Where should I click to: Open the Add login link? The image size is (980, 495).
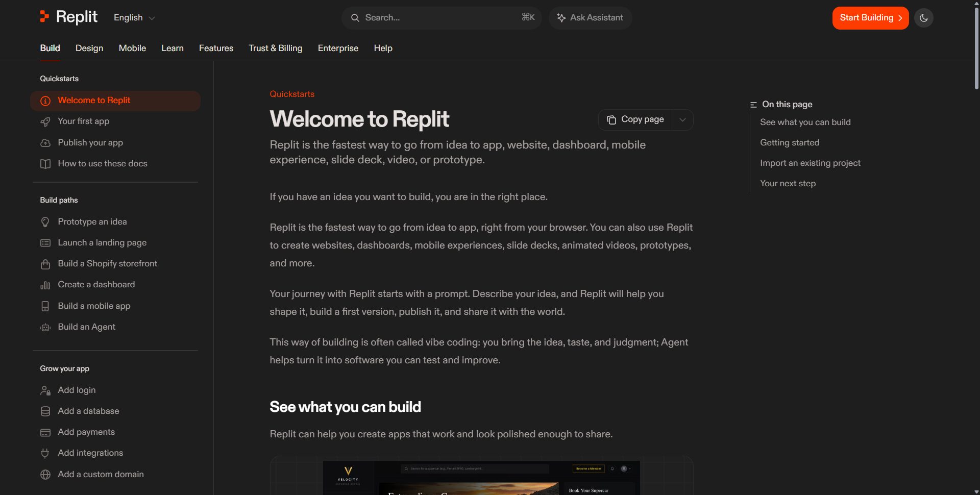pos(77,390)
